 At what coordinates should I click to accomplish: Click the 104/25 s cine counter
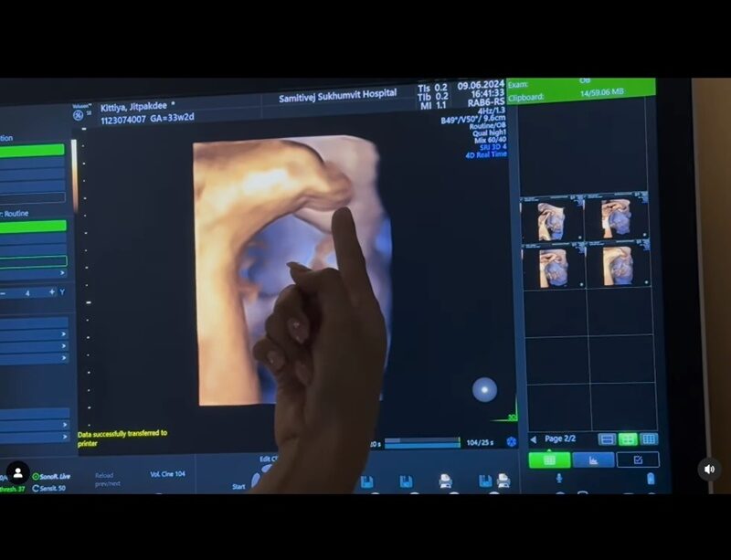(x=480, y=442)
